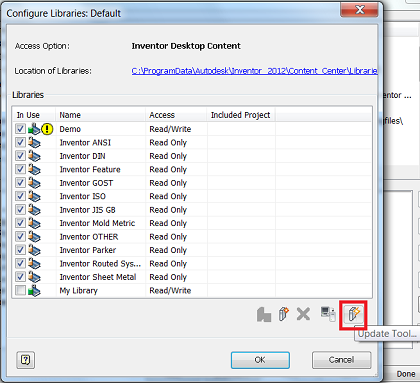Screen dimensions: 420x383
Task: Disable the Inventor JIS GB checkbox
Action: pos(20,210)
